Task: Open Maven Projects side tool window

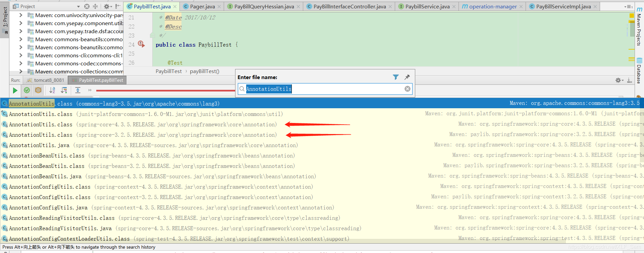Action: tap(639, 27)
